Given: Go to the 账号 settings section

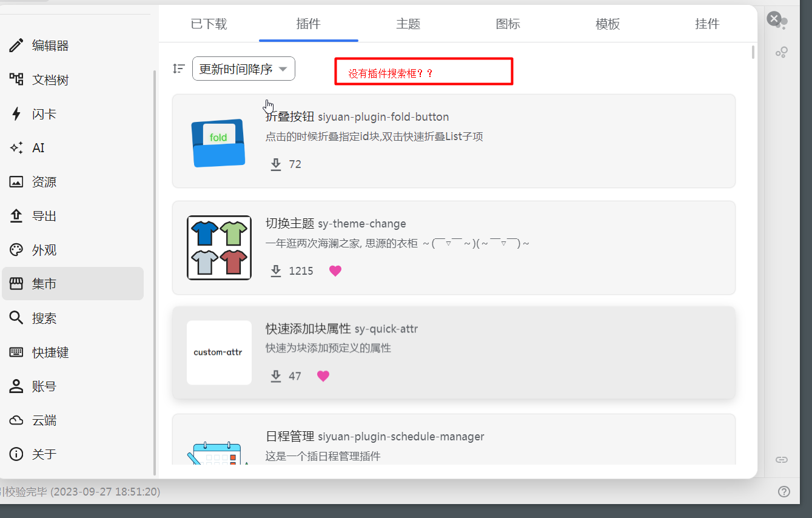Looking at the screenshot, I should (x=73, y=386).
